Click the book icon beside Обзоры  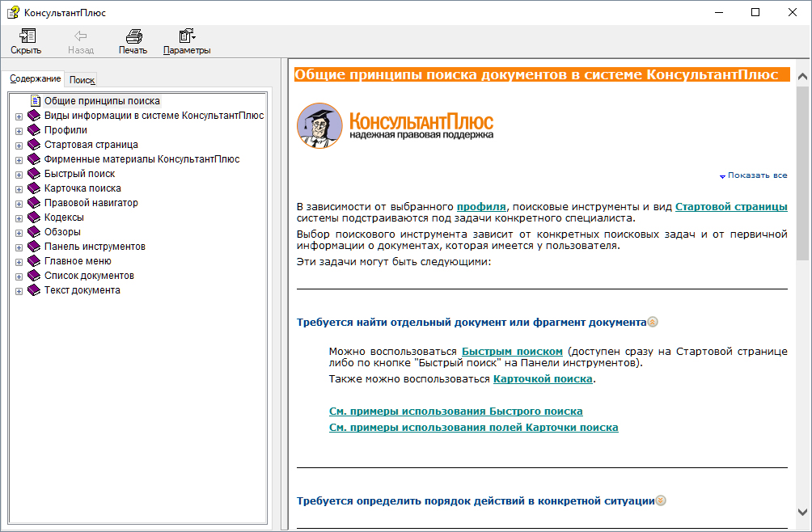(34, 231)
